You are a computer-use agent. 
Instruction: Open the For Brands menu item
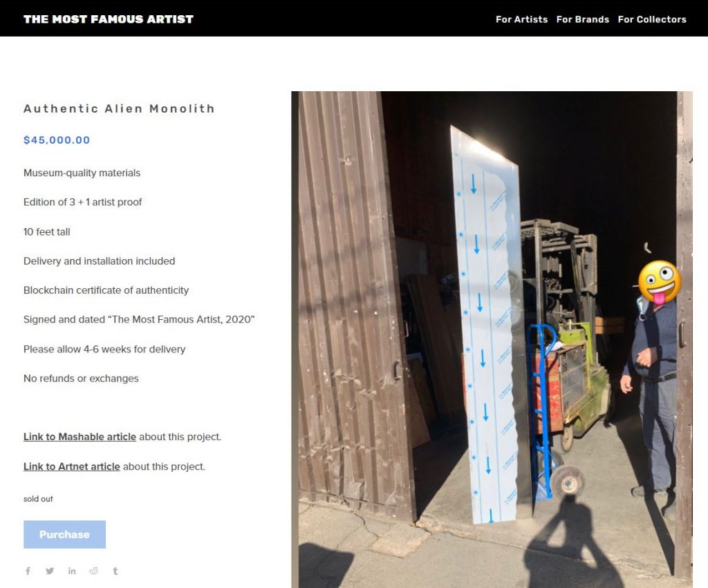click(x=582, y=19)
